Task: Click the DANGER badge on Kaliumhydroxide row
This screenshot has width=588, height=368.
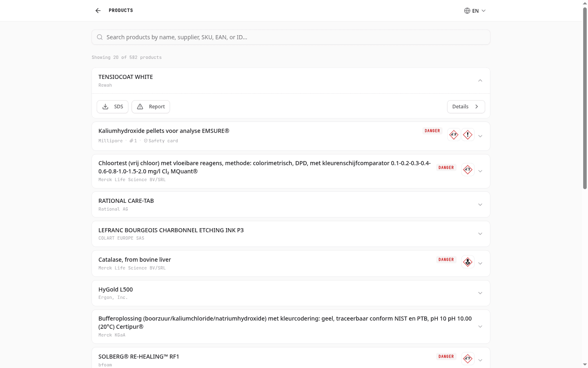Action: point(432,131)
